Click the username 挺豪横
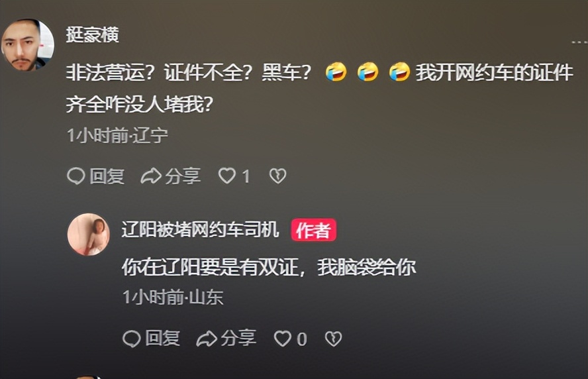The image size is (588, 379). point(93,35)
